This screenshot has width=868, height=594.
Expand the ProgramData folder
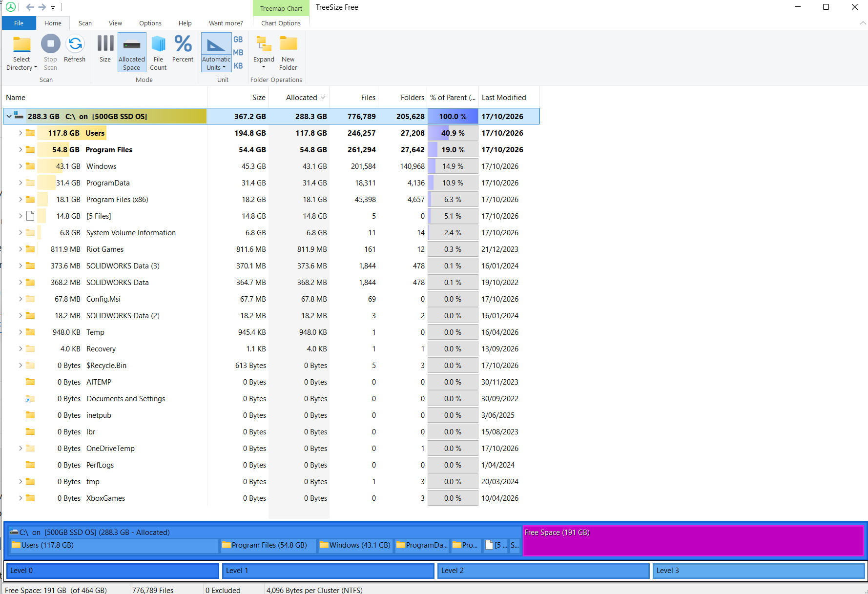tap(20, 183)
